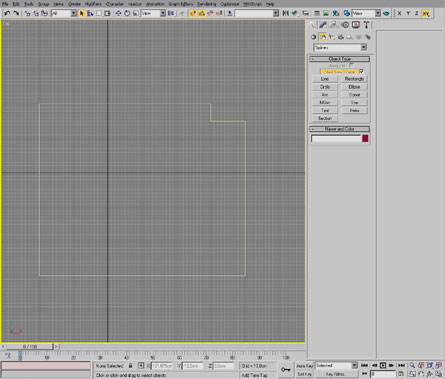Open the Tools menu
Viewport: 445px width, 379px height.
coord(29,4)
